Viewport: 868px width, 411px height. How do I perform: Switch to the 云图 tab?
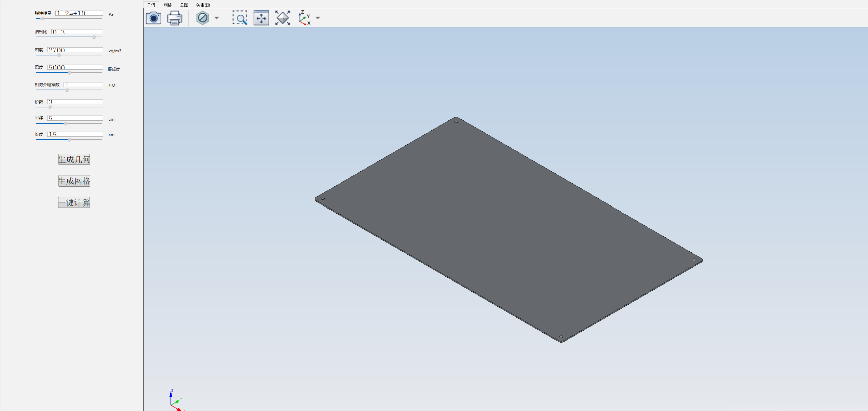coord(184,5)
